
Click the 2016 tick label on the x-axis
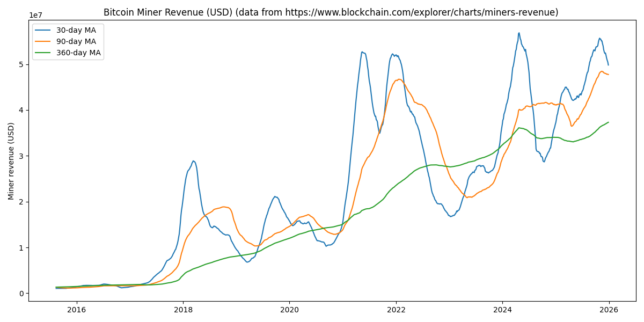77,310
